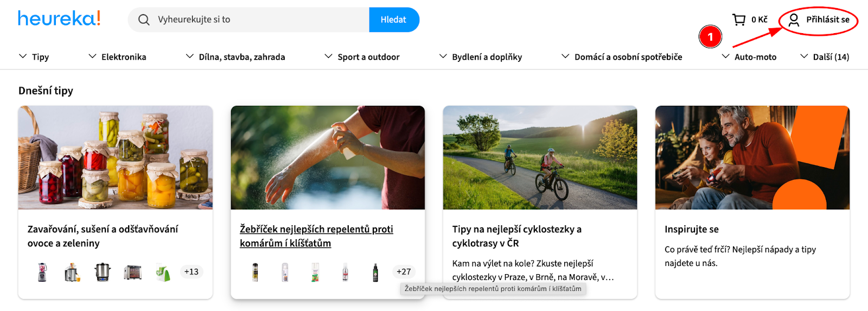Viewport: 868px width, 311px height.
Task: Select the large pot product icon
Action: coord(103,272)
